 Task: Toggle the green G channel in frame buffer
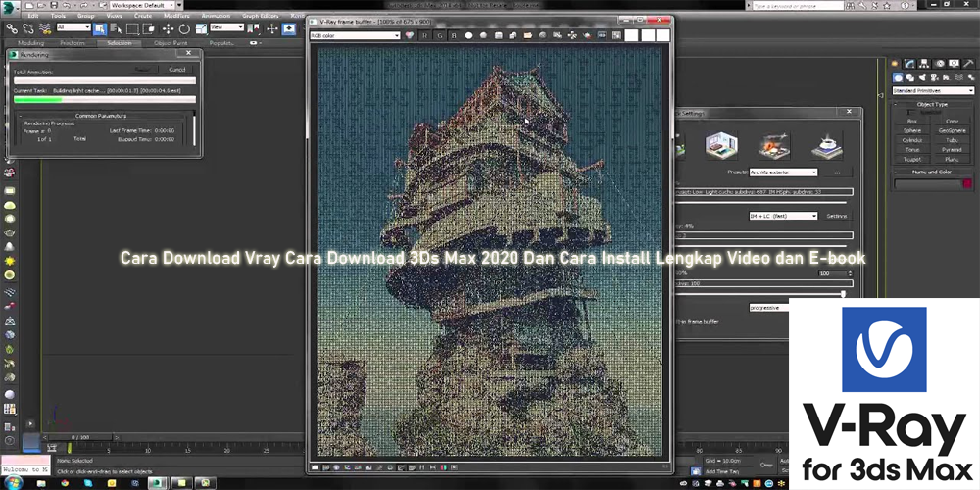coord(439,35)
